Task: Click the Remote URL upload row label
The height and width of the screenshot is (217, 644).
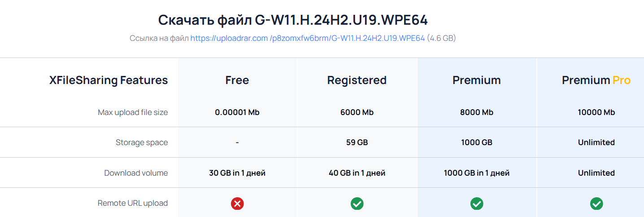Action: click(x=133, y=203)
